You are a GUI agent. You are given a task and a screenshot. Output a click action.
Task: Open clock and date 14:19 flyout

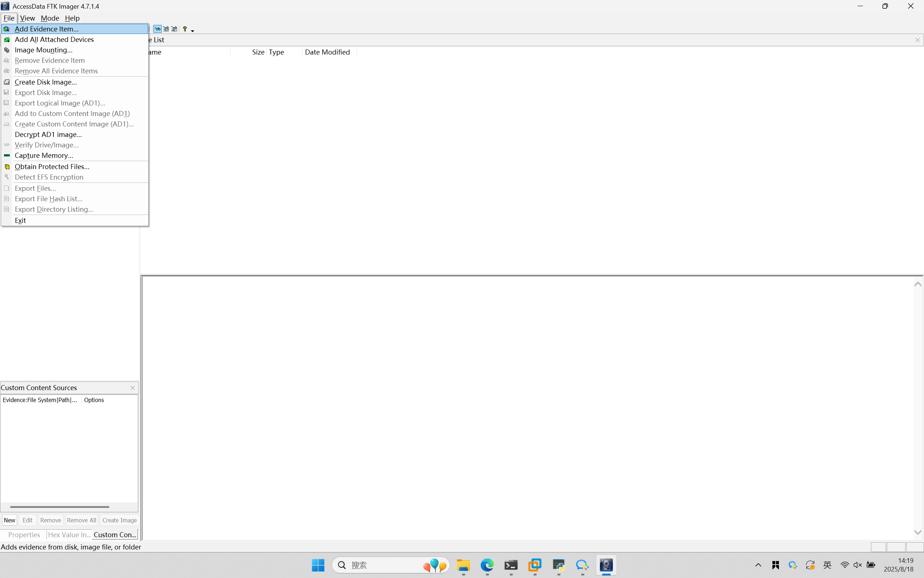click(899, 565)
